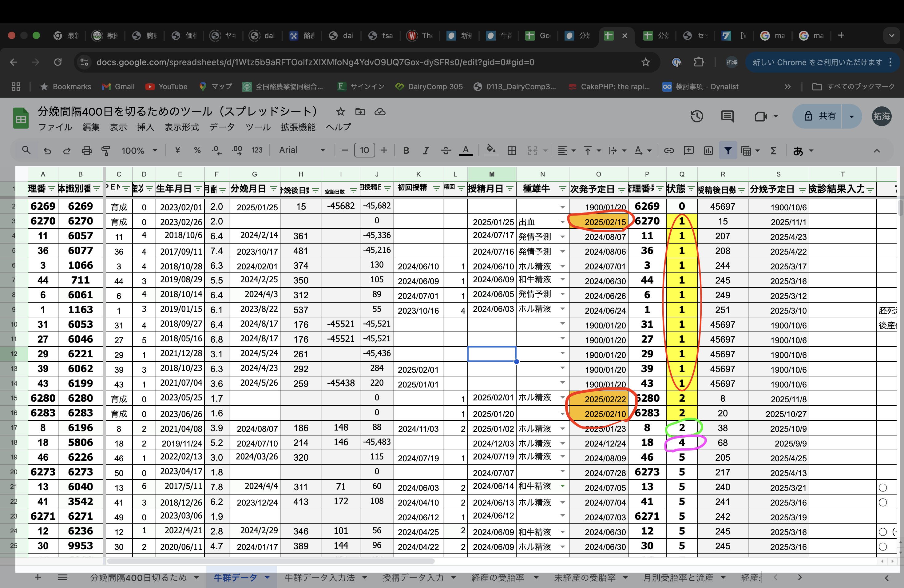Click the paint format roller icon
This screenshot has height=588, width=904.
[x=106, y=151]
